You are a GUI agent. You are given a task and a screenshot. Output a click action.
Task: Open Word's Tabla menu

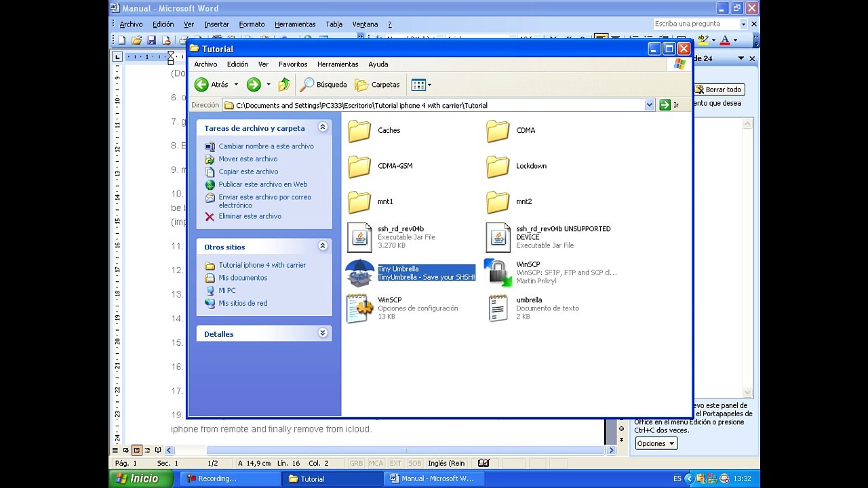(x=334, y=24)
